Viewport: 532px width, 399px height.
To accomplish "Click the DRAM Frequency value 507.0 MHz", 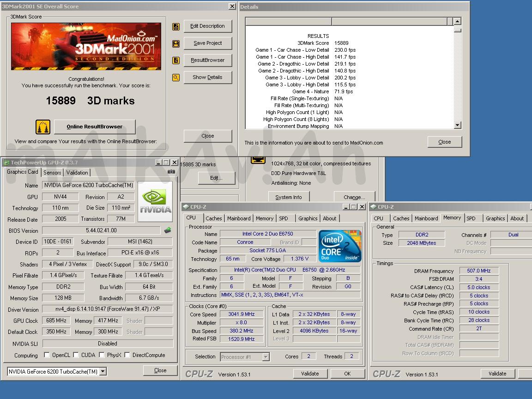I will tap(479, 271).
